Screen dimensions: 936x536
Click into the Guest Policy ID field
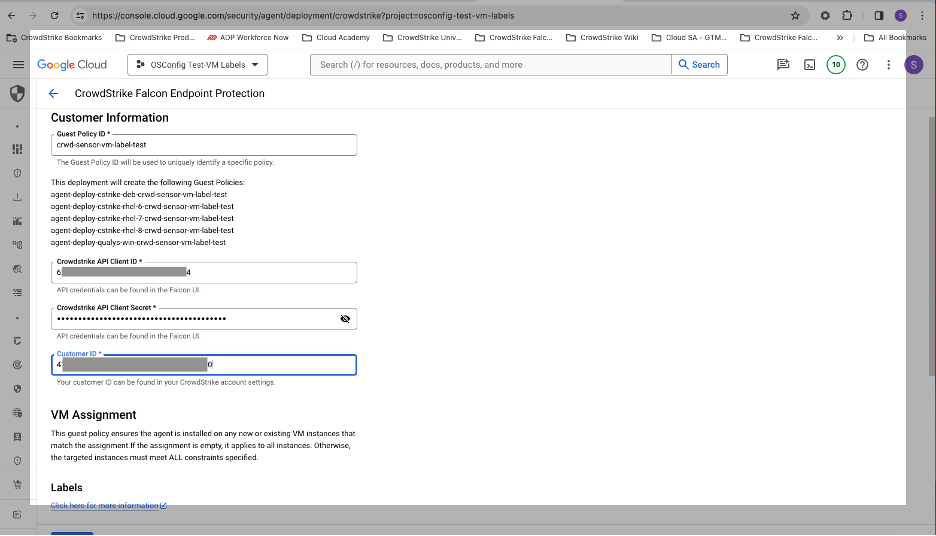pyautogui.click(x=204, y=145)
